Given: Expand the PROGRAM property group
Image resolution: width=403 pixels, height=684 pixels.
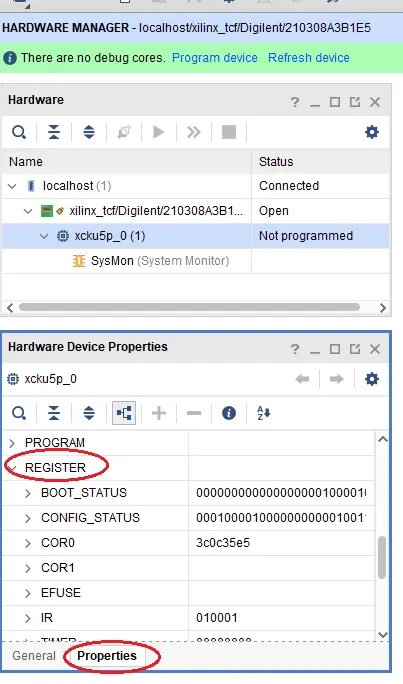Looking at the screenshot, I should 12,443.
